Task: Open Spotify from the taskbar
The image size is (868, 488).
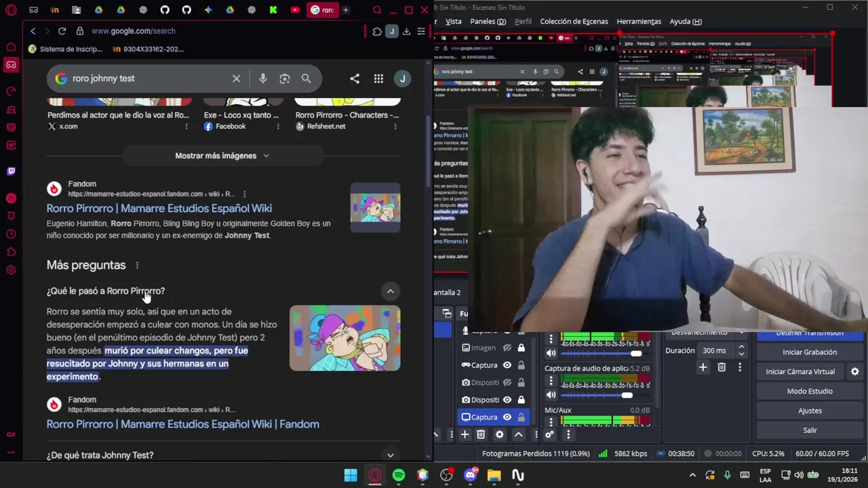Action: [399, 475]
